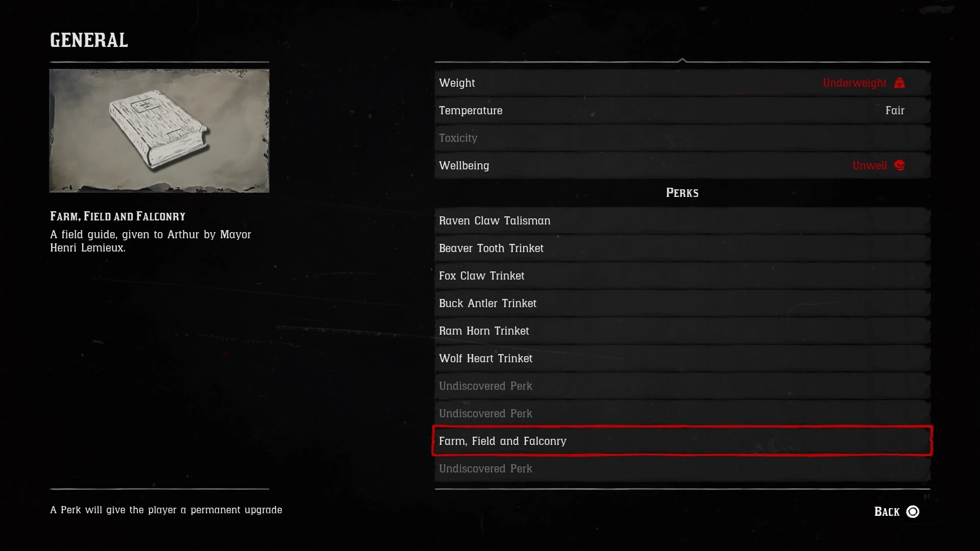
Task: Open the Farm, Field and Falconry book thumbnail
Action: [159, 131]
